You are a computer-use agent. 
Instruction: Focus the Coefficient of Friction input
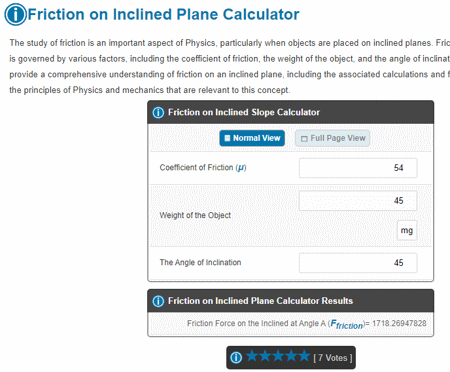click(358, 168)
